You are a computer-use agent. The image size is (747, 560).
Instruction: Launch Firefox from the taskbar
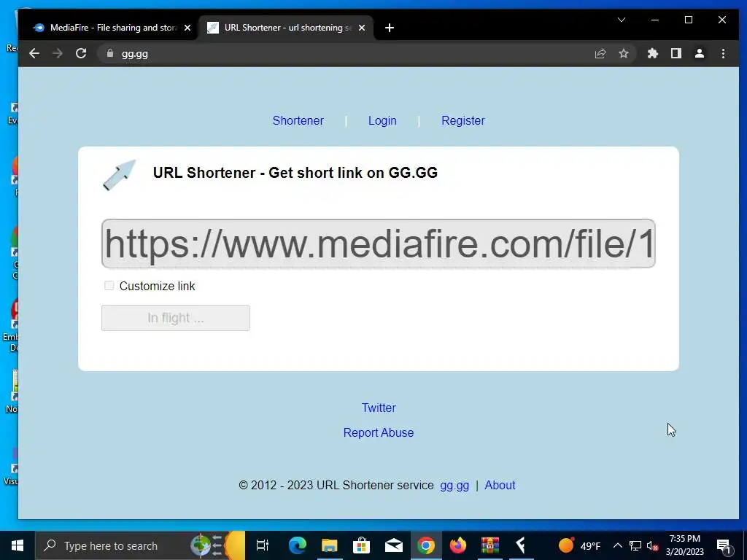click(x=458, y=545)
